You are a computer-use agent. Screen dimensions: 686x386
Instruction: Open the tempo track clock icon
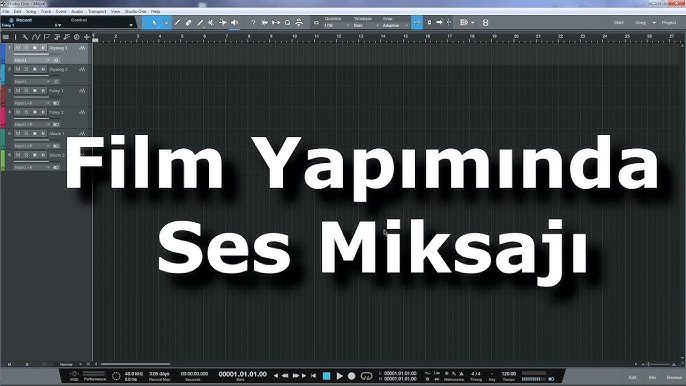(77, 37)
